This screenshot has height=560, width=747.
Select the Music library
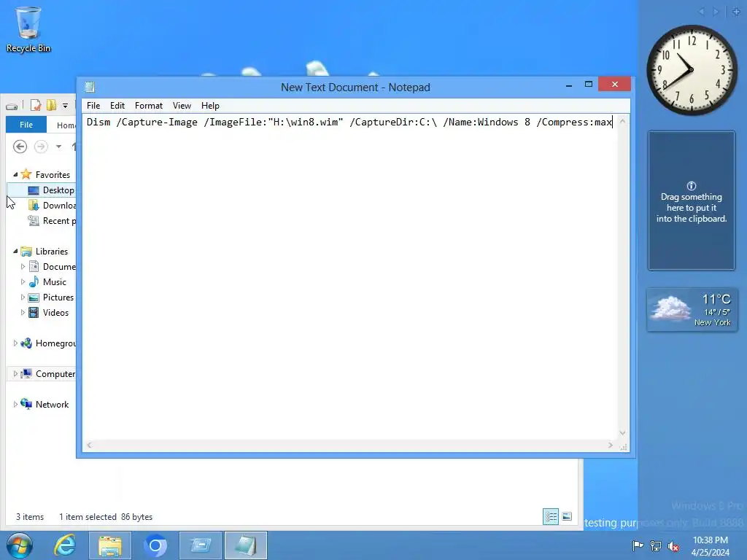[x=54, y=282]
